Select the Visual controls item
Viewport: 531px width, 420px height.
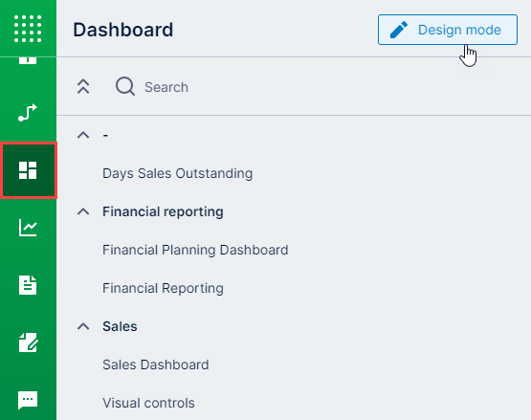148,403
